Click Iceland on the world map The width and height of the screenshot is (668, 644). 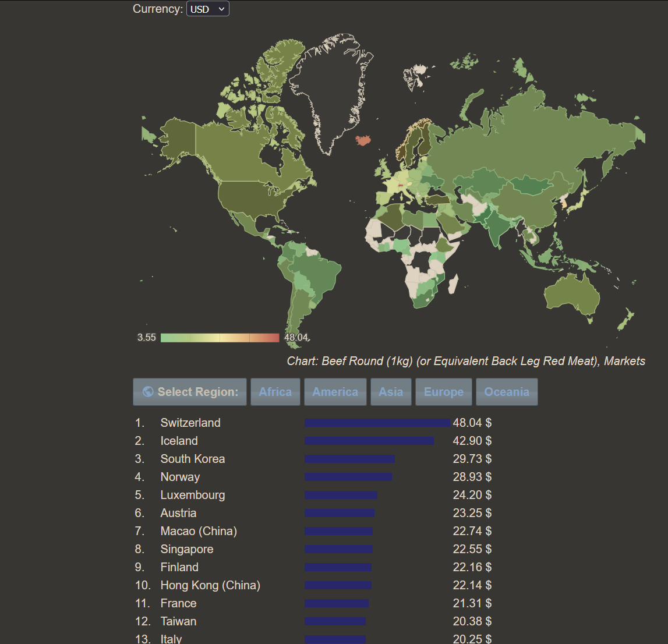click(363, 140)
